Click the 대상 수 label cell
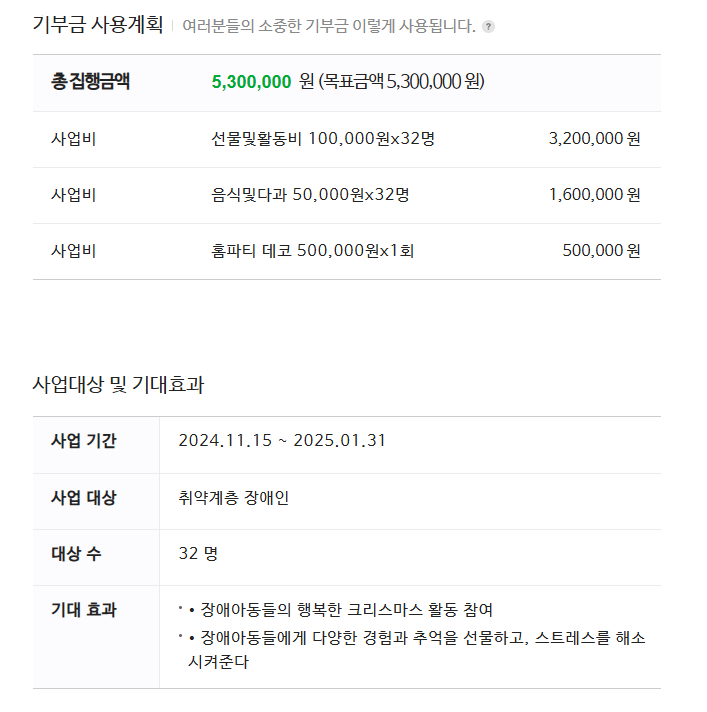Viewport: 707px width, 712px height. pos(96,558)
